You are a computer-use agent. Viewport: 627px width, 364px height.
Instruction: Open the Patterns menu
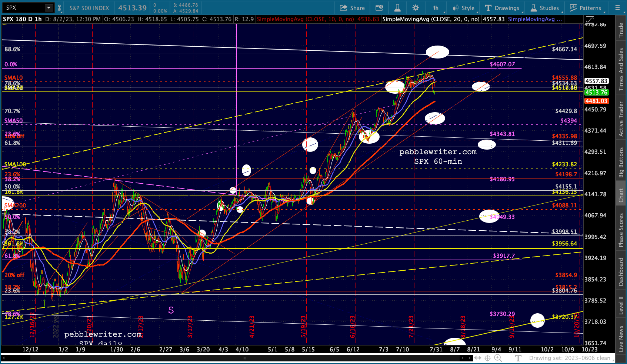tap(586, 8)
